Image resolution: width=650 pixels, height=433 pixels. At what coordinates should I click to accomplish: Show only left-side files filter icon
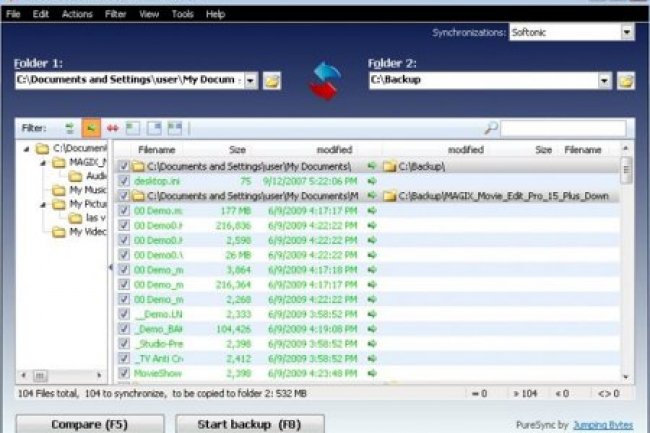coord(133,128)
